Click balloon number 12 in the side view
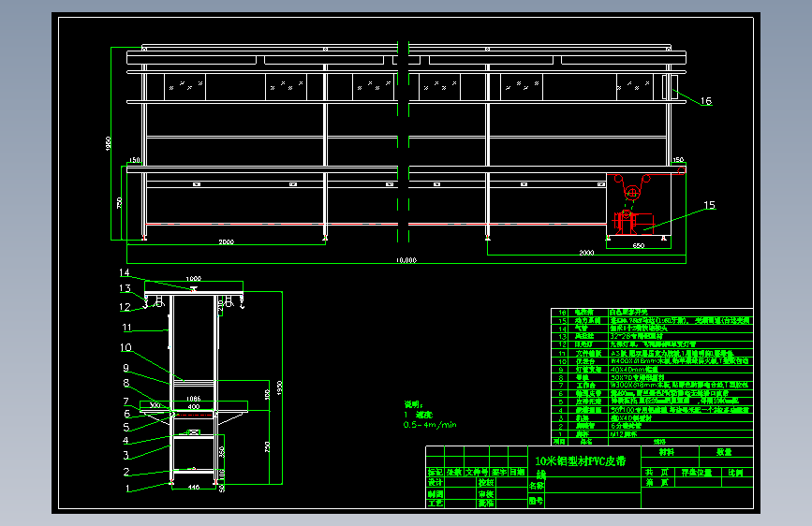Screen dimensions: 812x526 (125, 306)
